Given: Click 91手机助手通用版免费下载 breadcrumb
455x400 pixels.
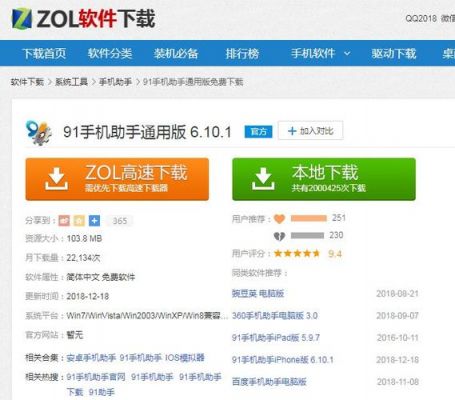Looking at the screenshot, I should [193, 82].
